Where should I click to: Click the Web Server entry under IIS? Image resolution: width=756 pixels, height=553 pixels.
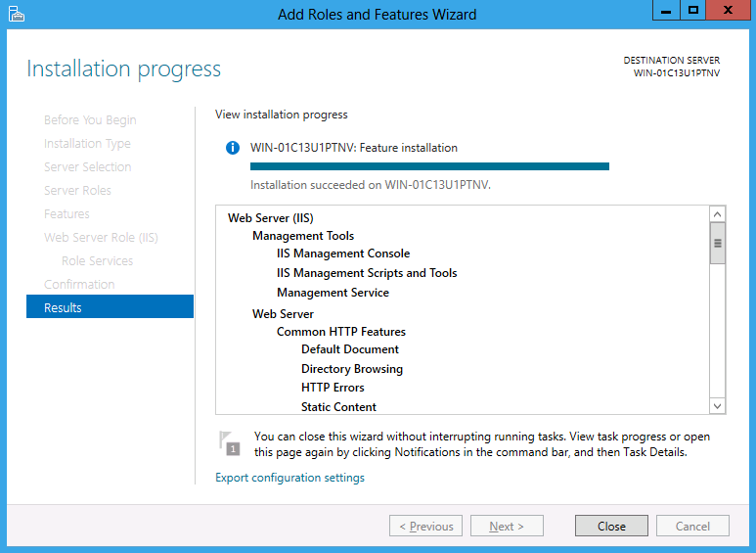click(x=283, y=314)
